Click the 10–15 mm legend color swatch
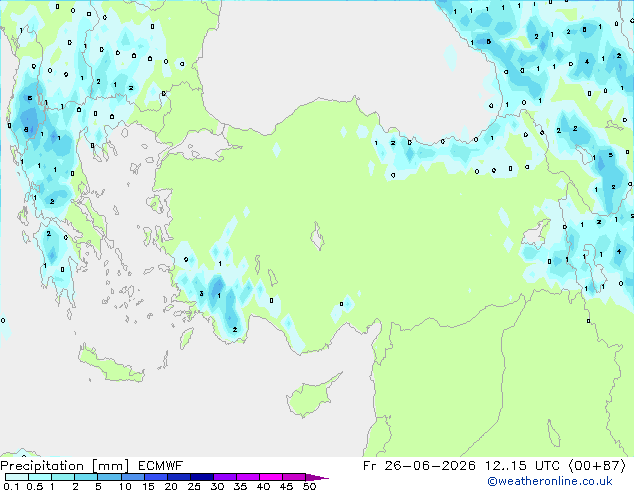The image size is (634, 490). (x=132, y=477)
